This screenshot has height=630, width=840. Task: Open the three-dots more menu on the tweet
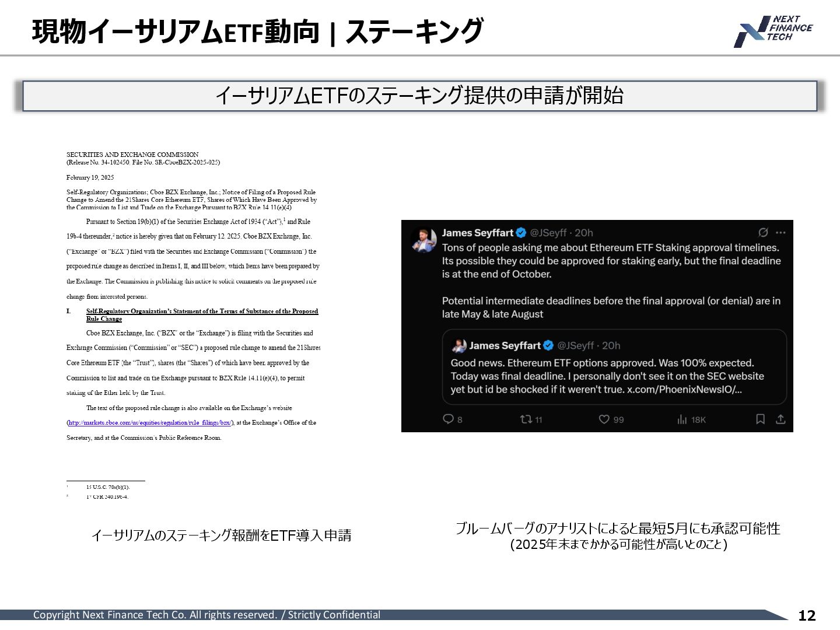pyautogui.click(x=780, y=232)
